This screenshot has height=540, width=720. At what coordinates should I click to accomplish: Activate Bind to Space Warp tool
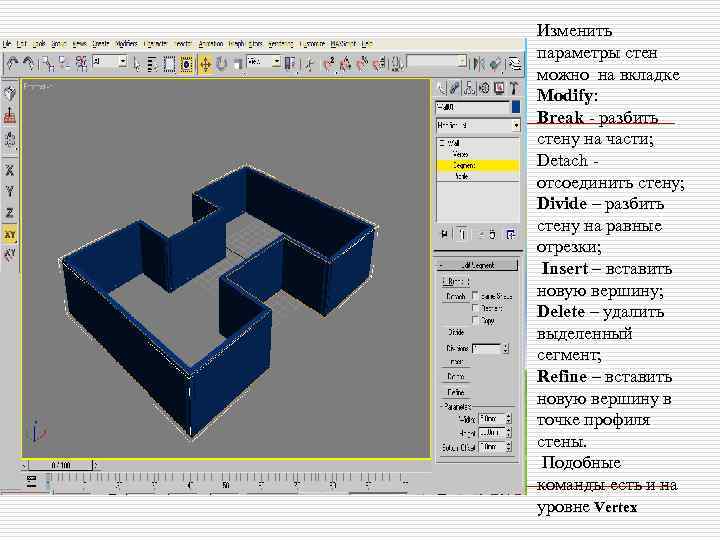pyautogui.click(x=81, y=64)
